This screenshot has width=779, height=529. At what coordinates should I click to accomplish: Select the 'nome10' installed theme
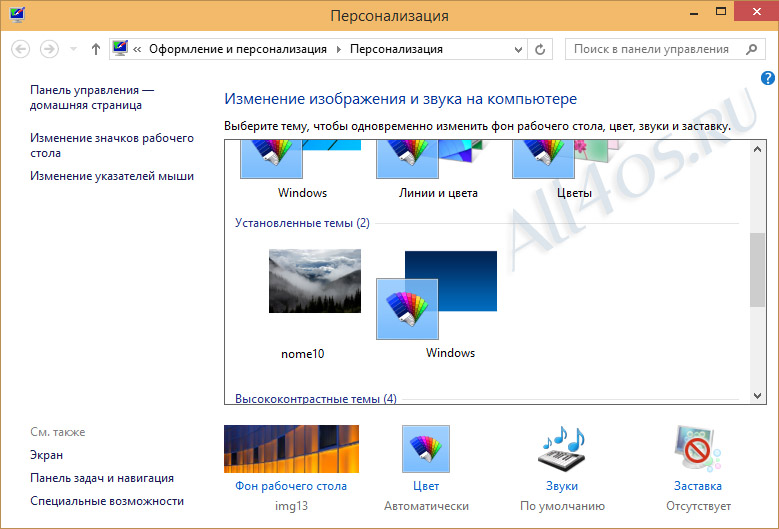click(x=314, y=304)
